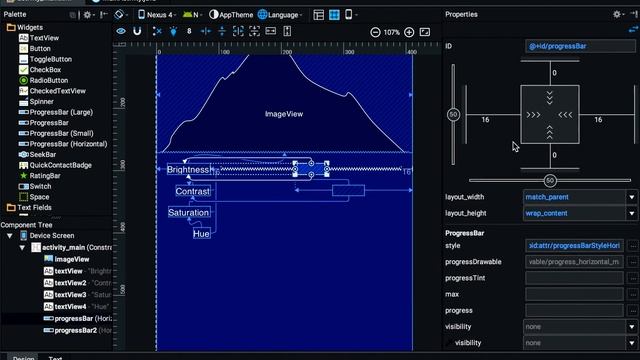Image resolution: width=640 pixels, height=360 pixels.
Task: Select SeekBar widget in Palette
Action: [38, 155]
